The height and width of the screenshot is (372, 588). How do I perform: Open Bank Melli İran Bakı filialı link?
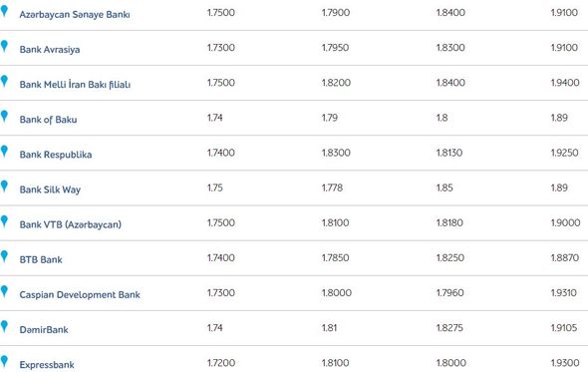tap(75, 85)
